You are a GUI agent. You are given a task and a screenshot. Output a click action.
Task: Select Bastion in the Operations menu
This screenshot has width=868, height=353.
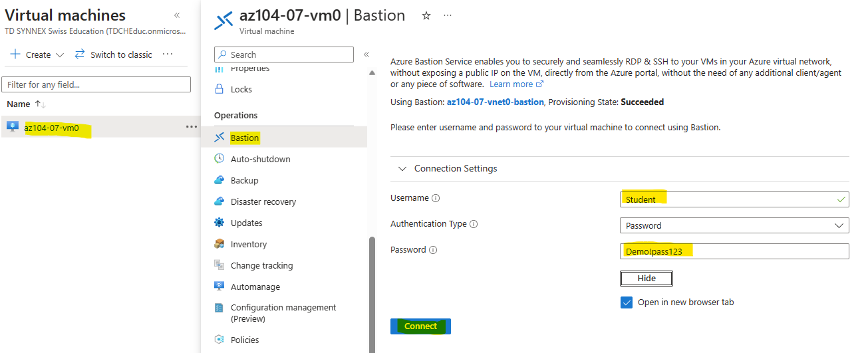click(284, 138)
